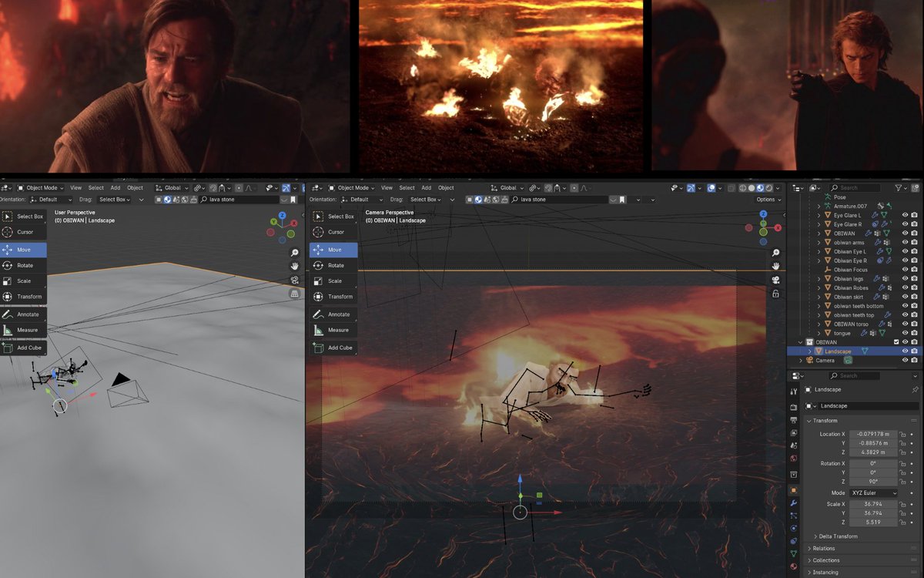Select the Cursor tool in left viewport

point(23,232)
